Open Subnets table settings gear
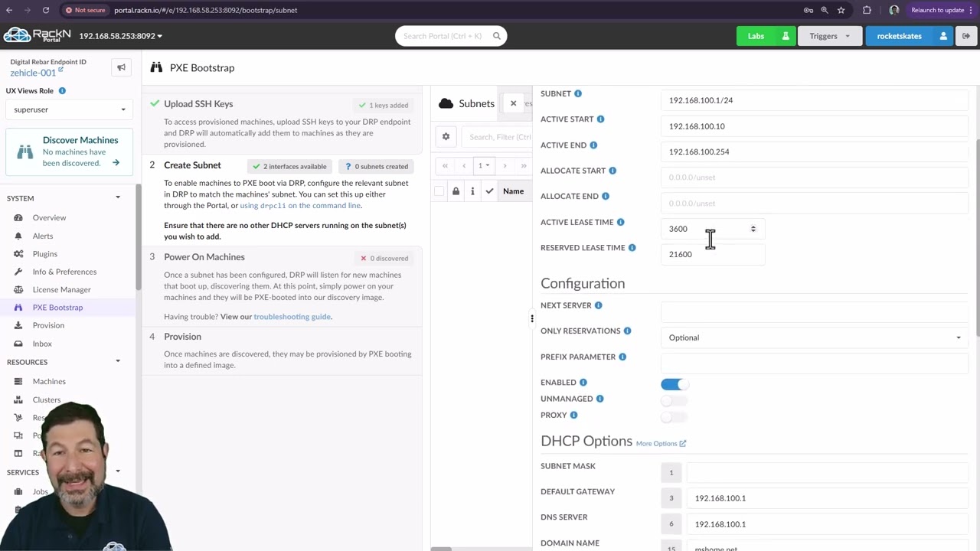This screenshot has width=980, height=551. click(446, 137)
